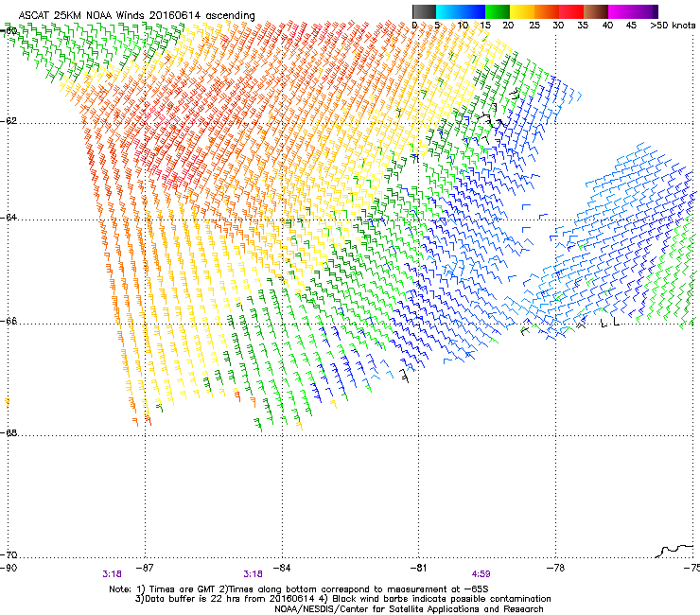This screenshot has width=700, height=615.
Task: Click the cyan-to-blue 5-15 knots legend segment
Action: coord(461,11)
